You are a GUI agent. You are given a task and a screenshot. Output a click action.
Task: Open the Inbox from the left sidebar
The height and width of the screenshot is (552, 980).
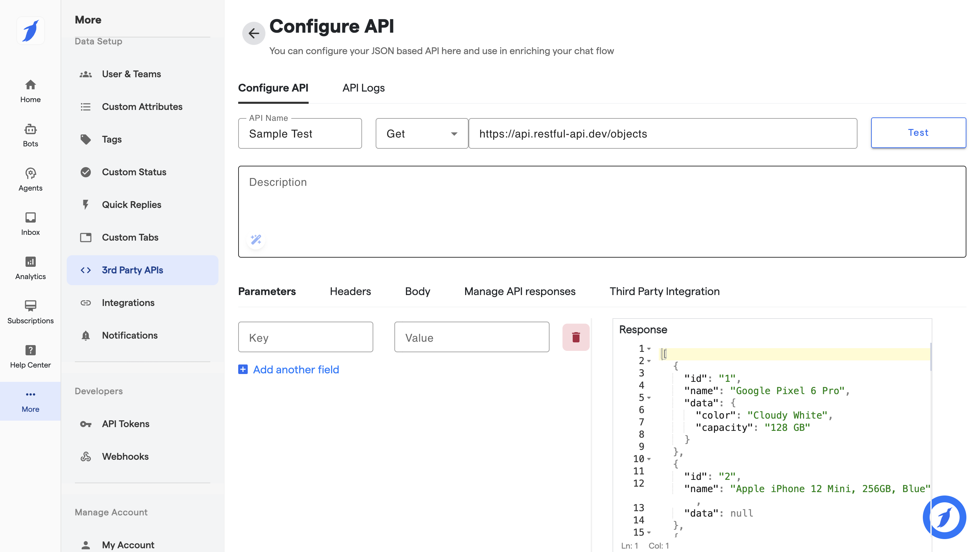(x=30, y=224)
